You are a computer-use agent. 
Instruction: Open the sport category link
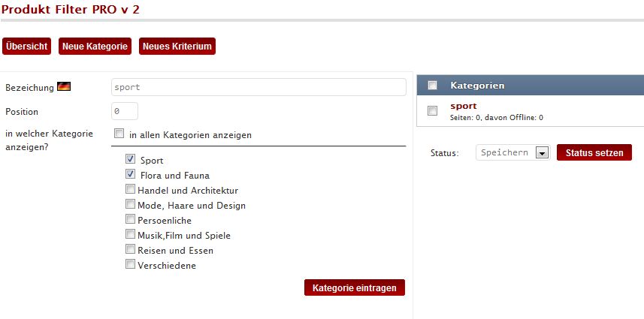coord(464,106)
